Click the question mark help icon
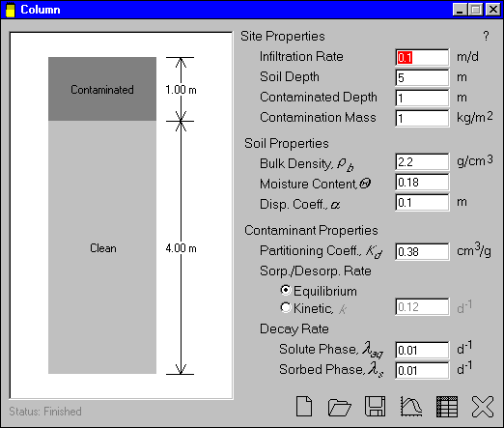The image size is (504, 428). pos(486,36)
